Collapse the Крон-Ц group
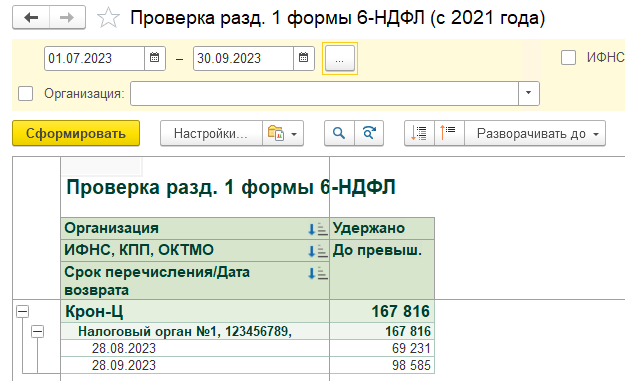Image resolution: width=625 pixels, height=381 pixels. (x=23, y=311)
